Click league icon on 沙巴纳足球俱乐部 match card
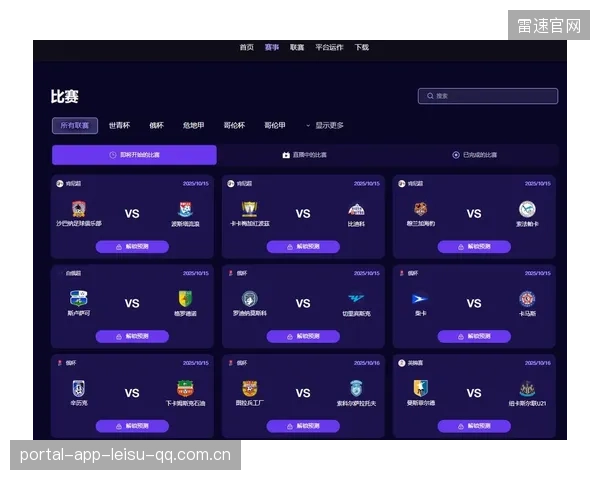The image size is (600, 480). click(60, 184)
